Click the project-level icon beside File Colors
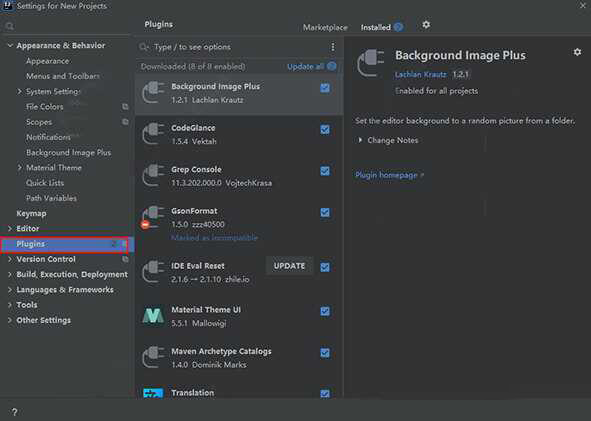The width and height of the screenshot is (591, 421). (x=125, y=107)
